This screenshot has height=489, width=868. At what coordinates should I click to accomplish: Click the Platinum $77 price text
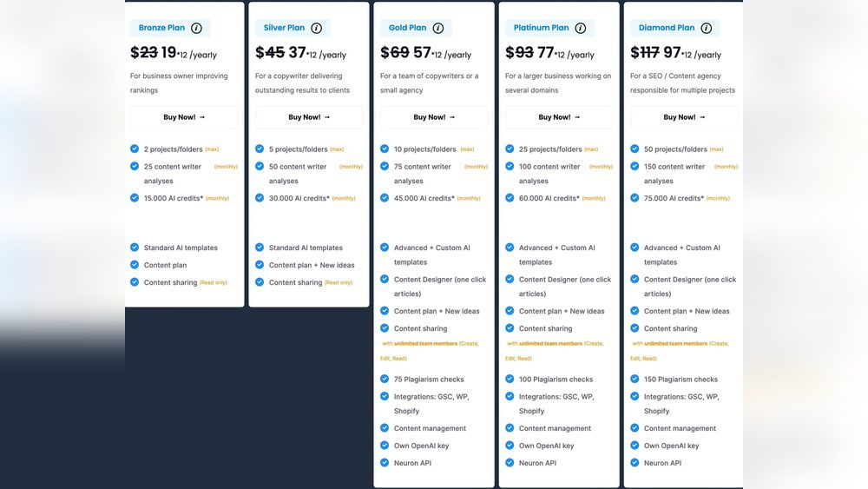click(x=545, y=53)
